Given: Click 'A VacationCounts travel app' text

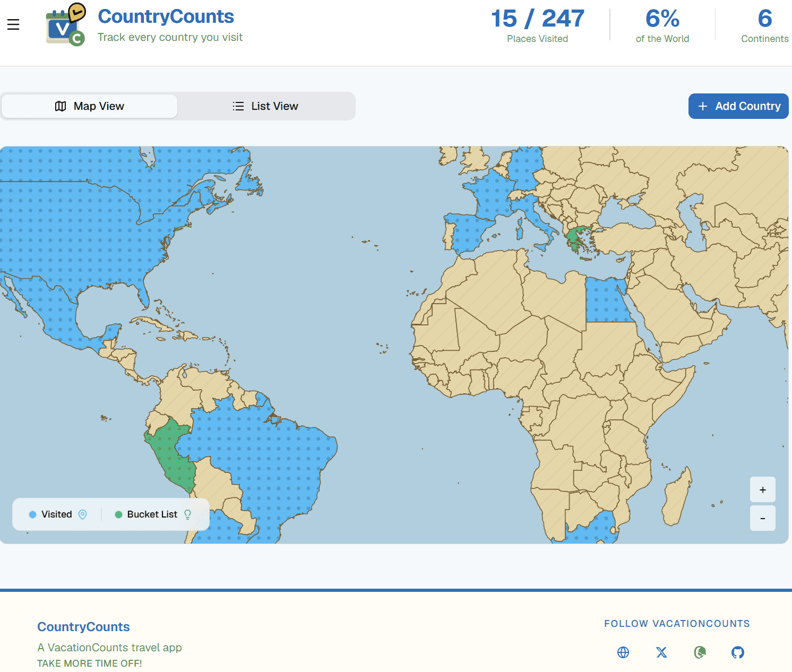Looking at the screenshot, I should [109, 648].
